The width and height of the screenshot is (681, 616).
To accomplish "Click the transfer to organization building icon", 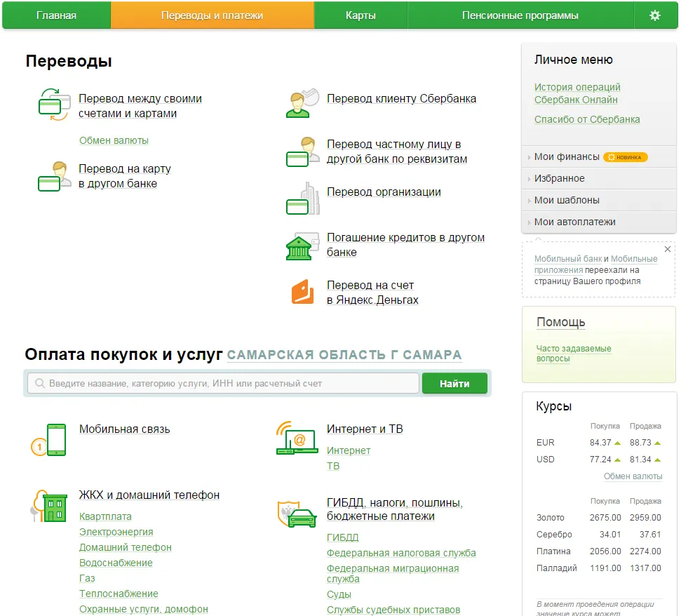I will click(302, 199).
